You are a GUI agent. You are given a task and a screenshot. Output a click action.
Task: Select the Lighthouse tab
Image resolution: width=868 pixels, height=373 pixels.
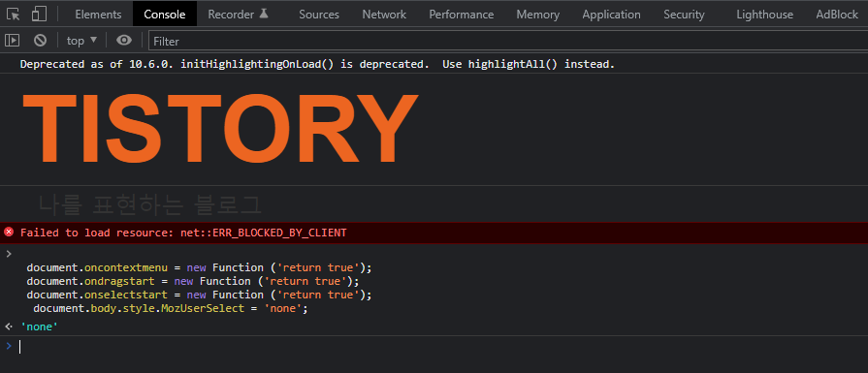[x=764, y=15]
